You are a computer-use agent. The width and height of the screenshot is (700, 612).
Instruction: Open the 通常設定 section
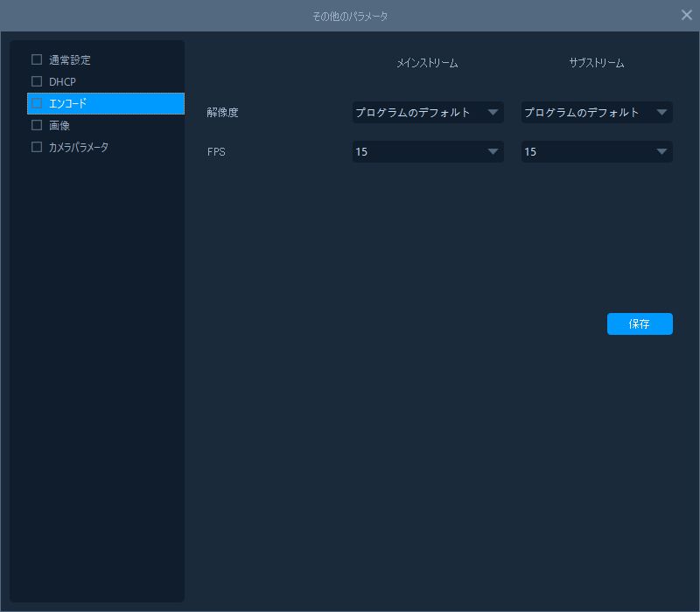pyautogui.click(x=70, y=60)
